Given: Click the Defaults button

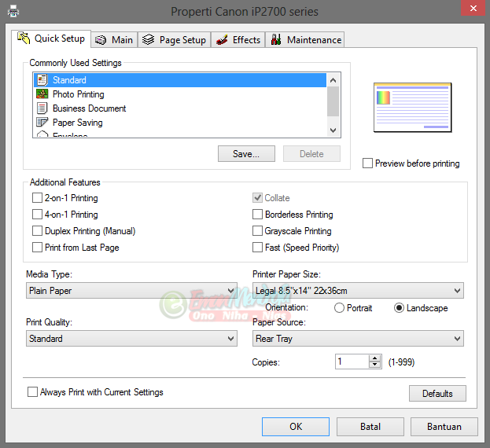Looking at the screenshot, I should (437, 393).
